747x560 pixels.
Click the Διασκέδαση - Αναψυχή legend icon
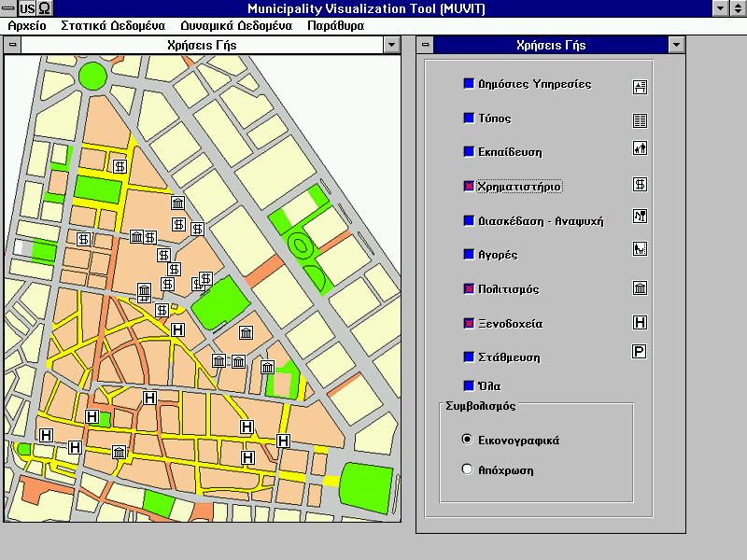tap(640, 217)
